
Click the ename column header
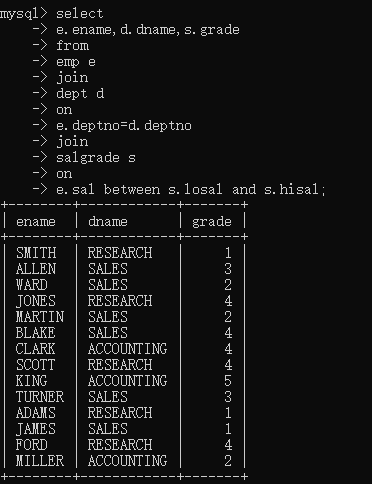click(x=36, y=222)
